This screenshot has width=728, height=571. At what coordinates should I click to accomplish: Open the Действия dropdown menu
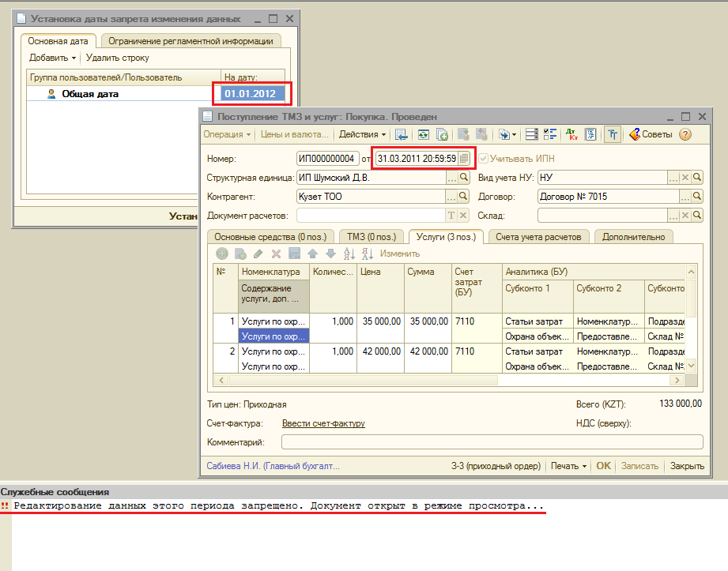click(362, 134)
